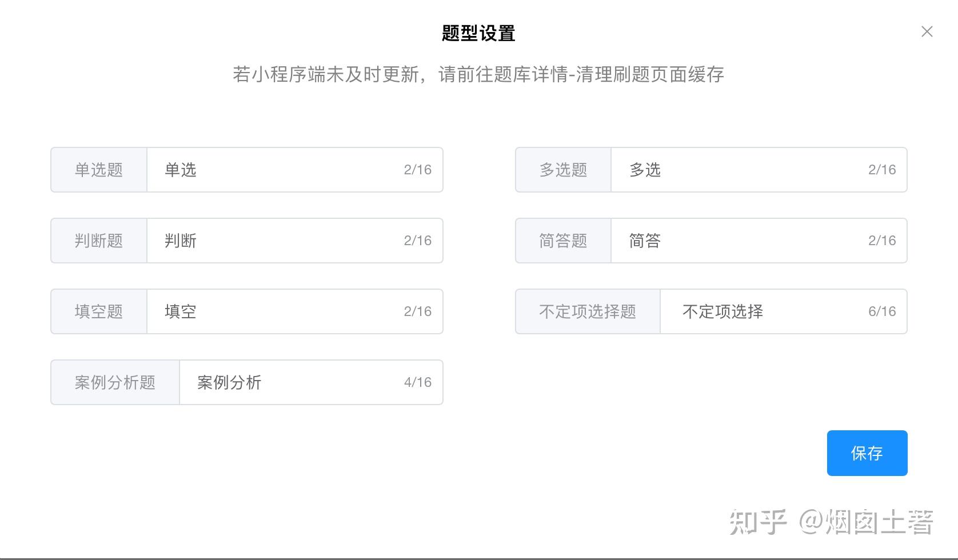The height and width of the screenshot is (560, 958).
Task: Click the 题型设置 dialog title
Action: pyautogui.click(x=478, y=33)
